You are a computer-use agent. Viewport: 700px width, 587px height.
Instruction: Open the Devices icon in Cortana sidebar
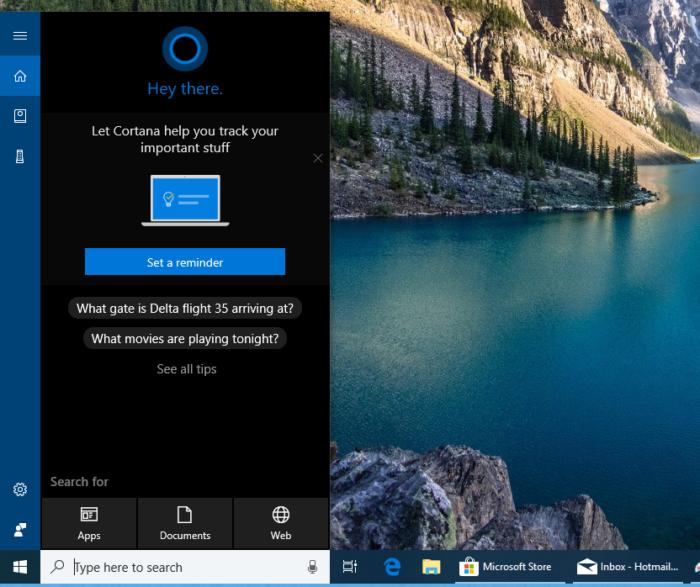click(x=20, y=156)
